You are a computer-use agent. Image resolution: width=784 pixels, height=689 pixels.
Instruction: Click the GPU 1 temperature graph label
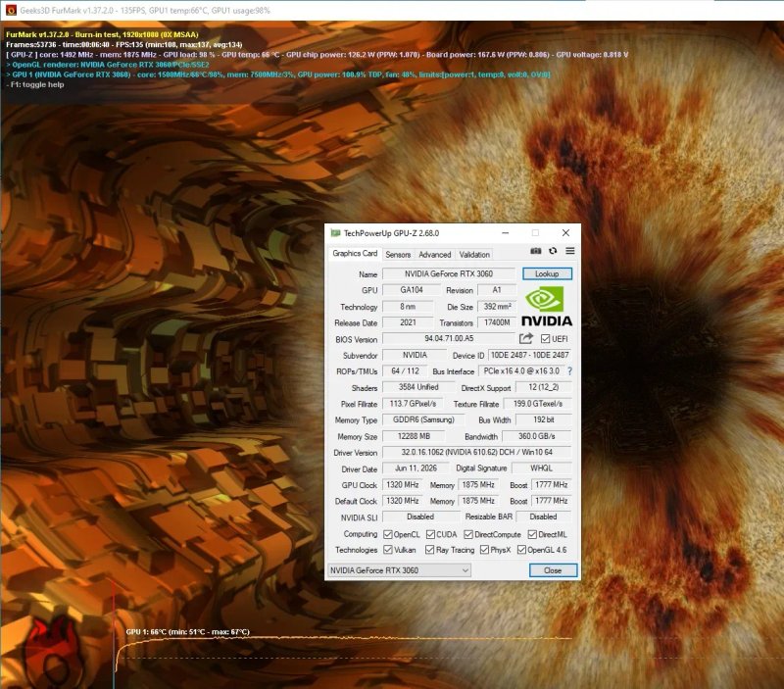[x=187, y=631]
